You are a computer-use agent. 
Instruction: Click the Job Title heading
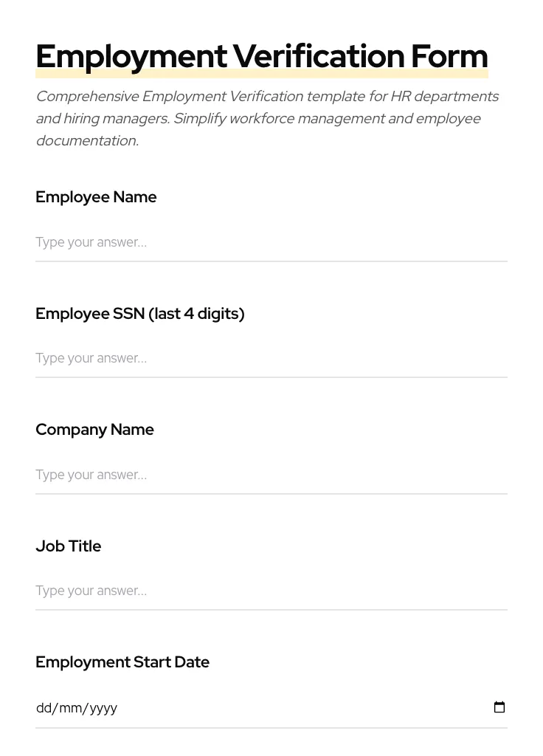[68, 546]
